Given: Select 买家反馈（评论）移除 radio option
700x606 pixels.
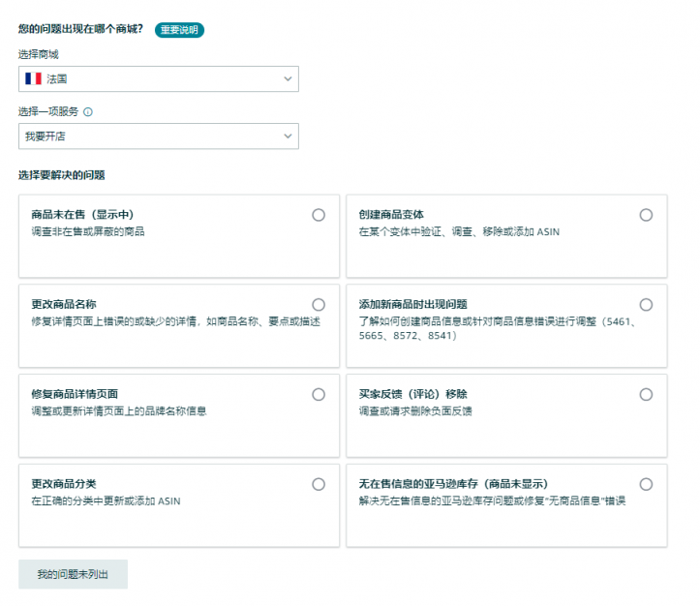Looking at the screenshot, I should (x=646, y=394).
